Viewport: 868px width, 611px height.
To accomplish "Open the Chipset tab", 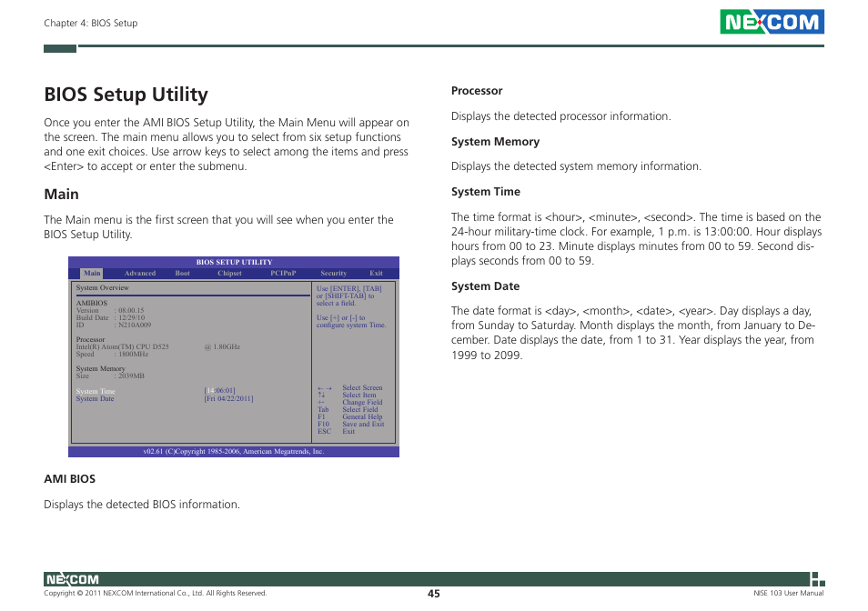I will click(x=229, y=273).
